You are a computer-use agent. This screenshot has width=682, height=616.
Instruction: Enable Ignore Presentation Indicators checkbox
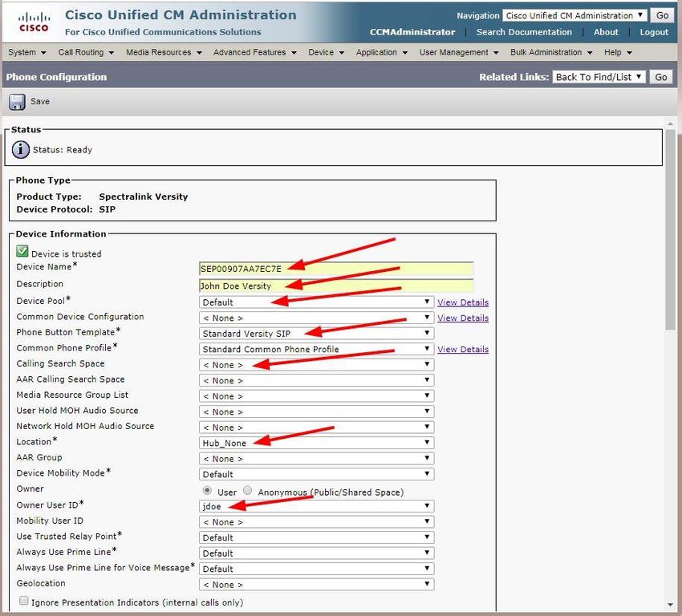tap(23, 601)
